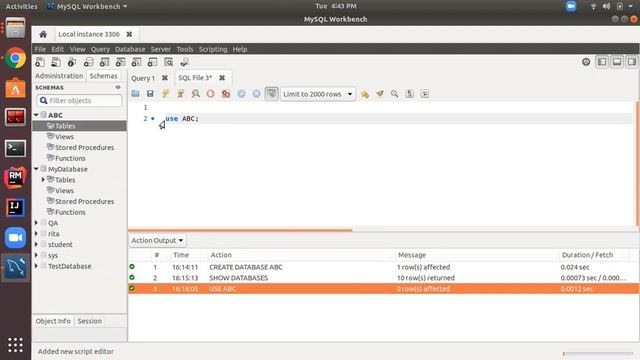Click the add-to-snippets star icon
The width and height of the screenshot is (640, 360).
pyautogui.click(x=364, y=94)
